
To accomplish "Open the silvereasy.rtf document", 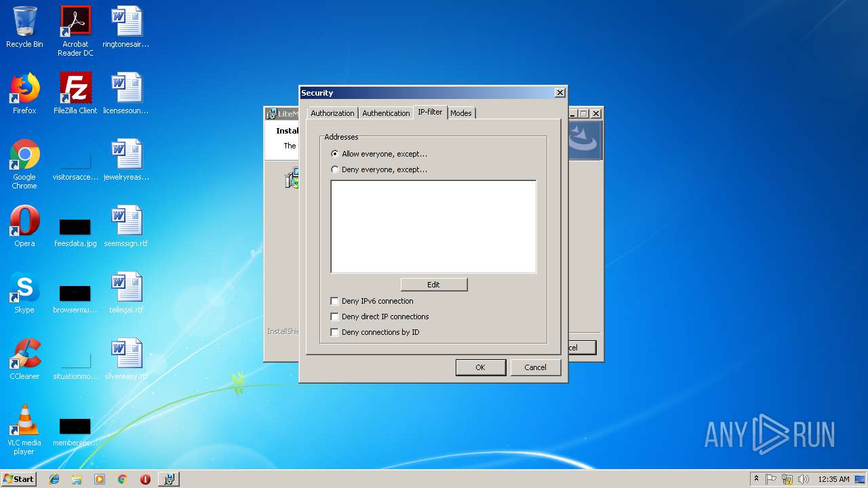I will tap(126, 359).
